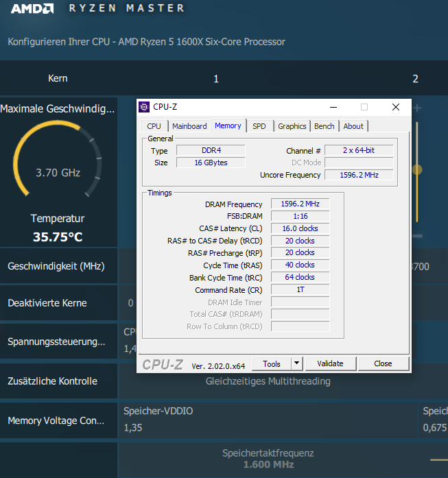The height and width of the screenshot is (478, 448).
Task: Click the CPU-Z Ver. 2.02.0.x64 text
Action: (218, 366)
